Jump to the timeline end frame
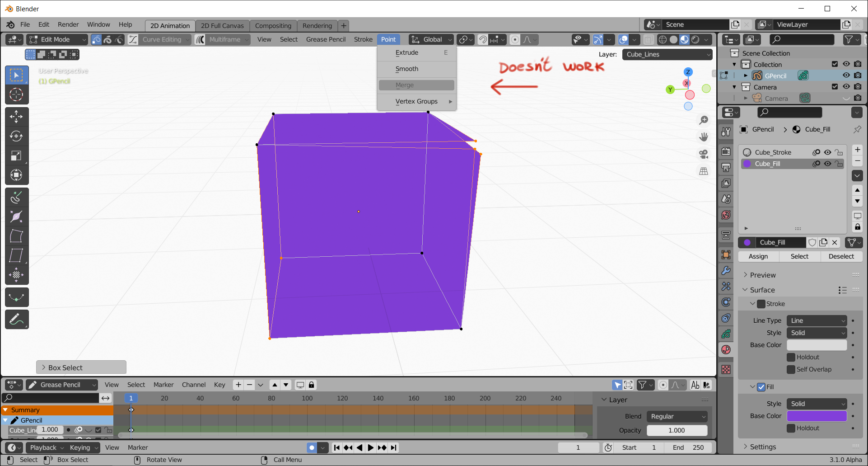The width and height of the screenshot is (868, 466). (x=394, y=447)
